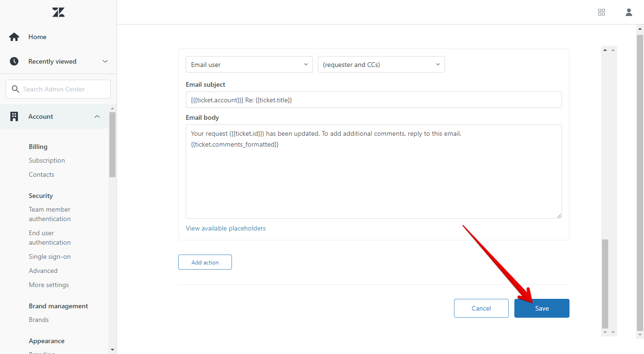Open Brands under Brand management
The width and height of the screenshot is (644, 354).
click(x=39, y=320)
